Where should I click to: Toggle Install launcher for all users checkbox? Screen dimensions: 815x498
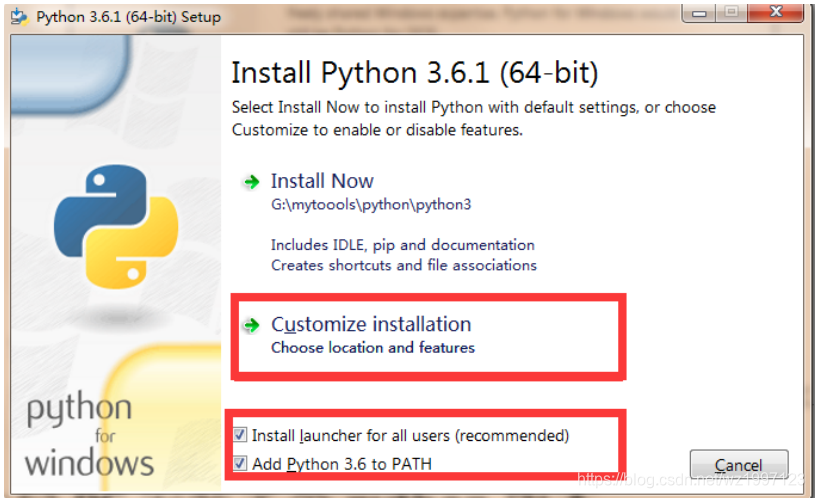tap(240, 435)
